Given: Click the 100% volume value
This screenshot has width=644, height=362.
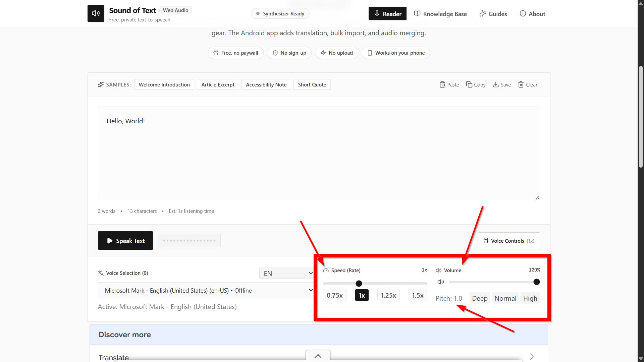Looking at the screenshot, I should click(x=534, y=270).
